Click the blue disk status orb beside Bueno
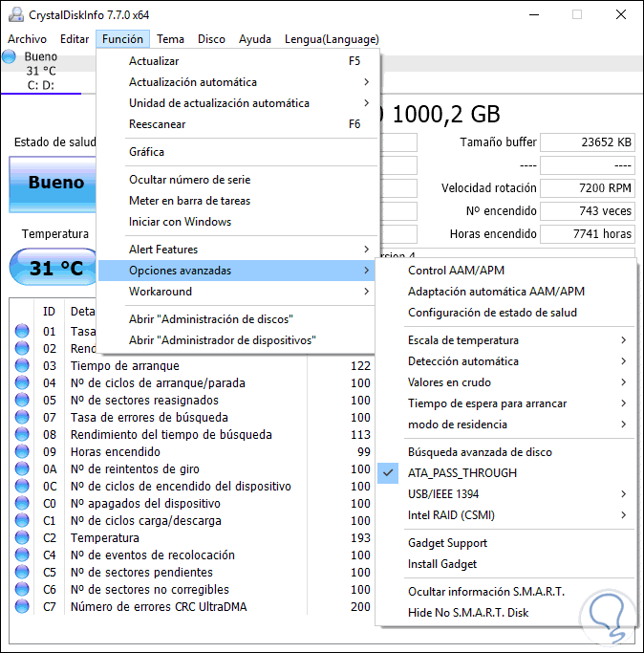 [9, 56]
